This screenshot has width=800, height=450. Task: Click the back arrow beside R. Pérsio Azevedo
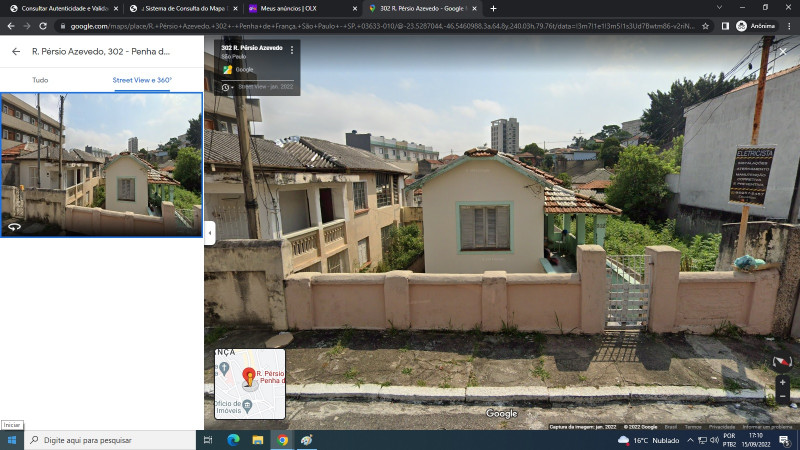click(16, 52)
